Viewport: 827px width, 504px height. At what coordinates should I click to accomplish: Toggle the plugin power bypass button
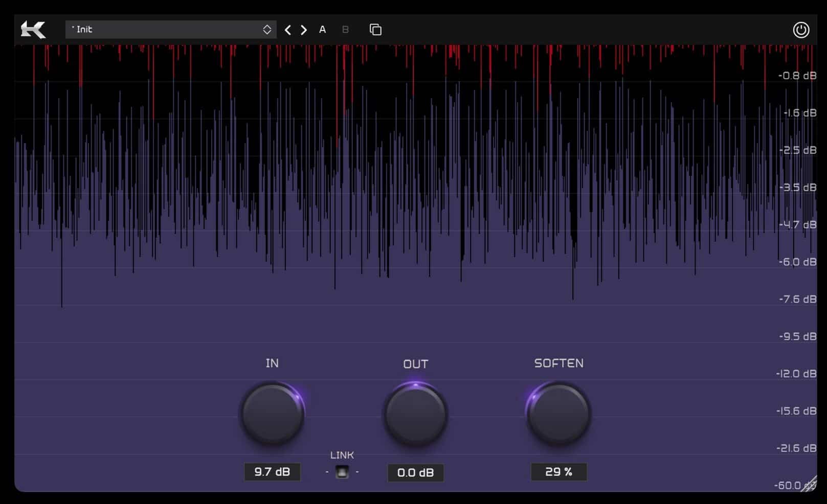tap(802, 29)
